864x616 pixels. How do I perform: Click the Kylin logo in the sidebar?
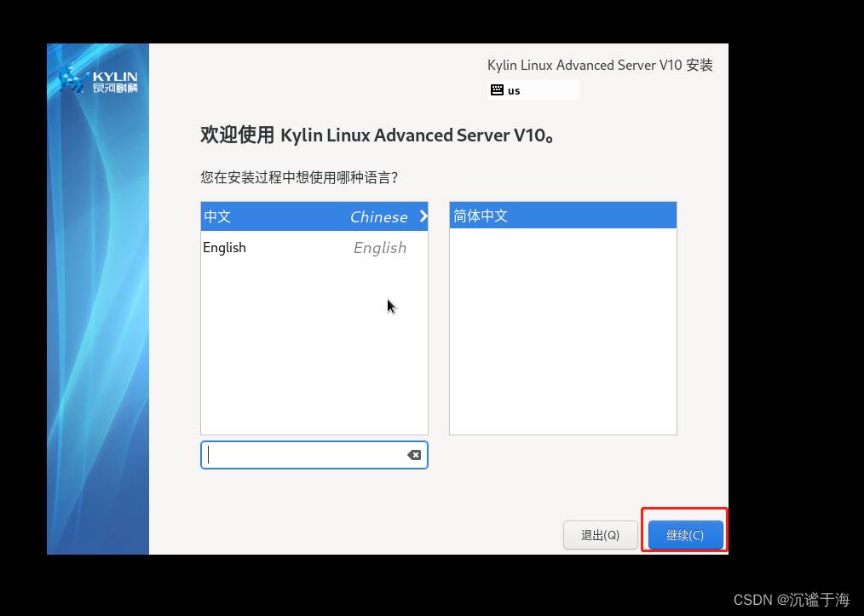[98, 78]
